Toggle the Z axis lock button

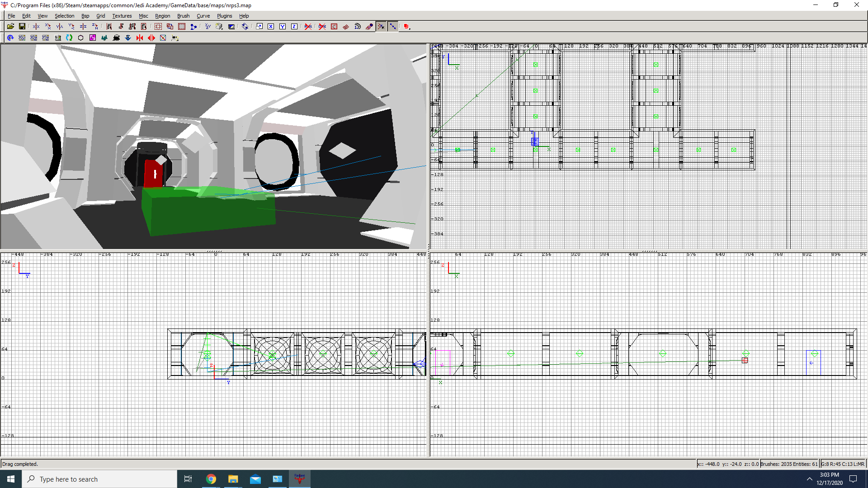(294, 27)
